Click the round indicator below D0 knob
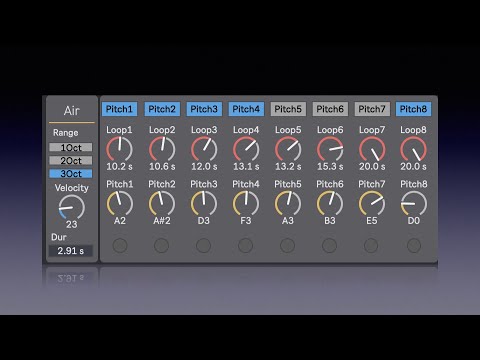480x360 pixels. pos(414,246)
